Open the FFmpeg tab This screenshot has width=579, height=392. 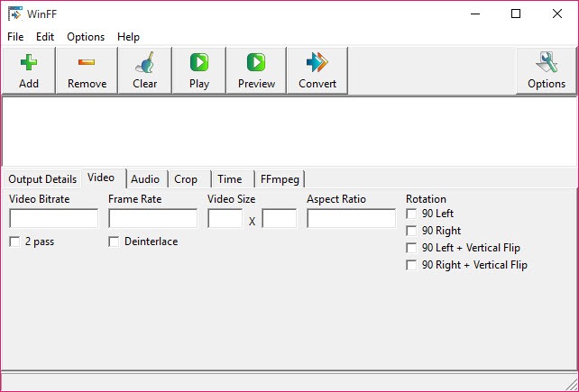[x=280, y=178]
